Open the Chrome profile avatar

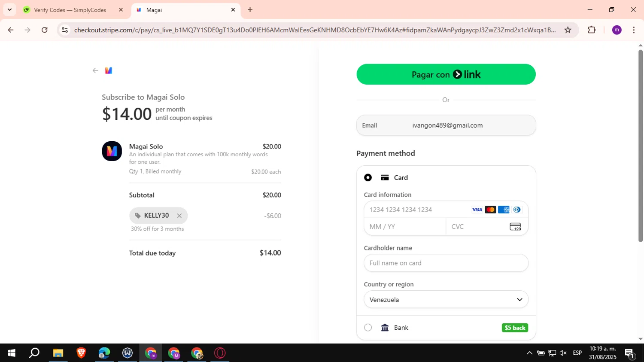pos(617,30)
